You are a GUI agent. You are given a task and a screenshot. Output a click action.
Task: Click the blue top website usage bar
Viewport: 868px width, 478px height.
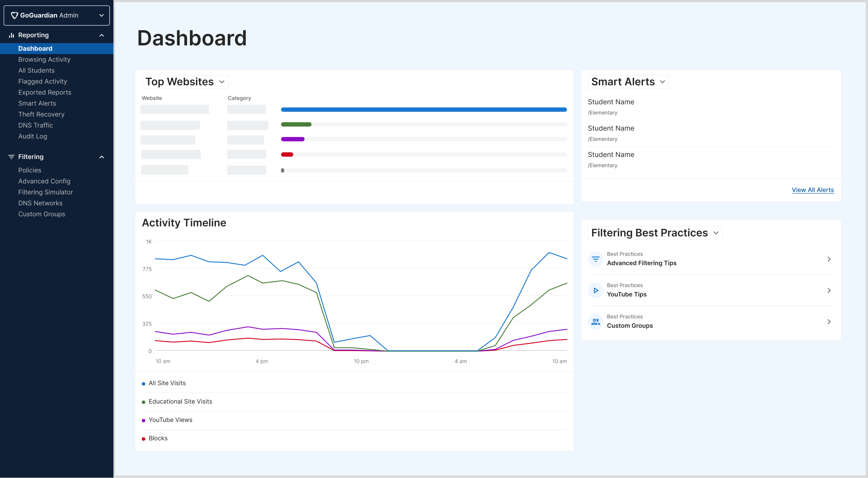coord(424,110)
